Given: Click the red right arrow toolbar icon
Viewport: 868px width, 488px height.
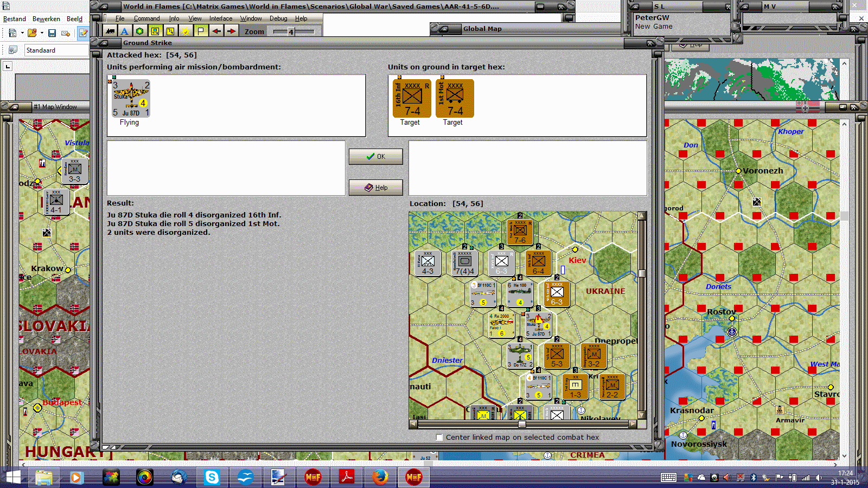Looking at the screenshot, I should (232, 31).
